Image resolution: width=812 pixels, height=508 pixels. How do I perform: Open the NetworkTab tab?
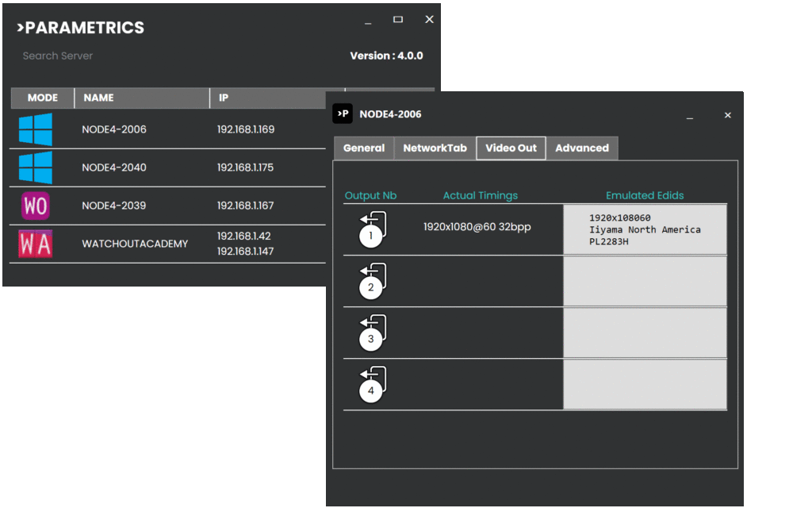pos(435,148)
